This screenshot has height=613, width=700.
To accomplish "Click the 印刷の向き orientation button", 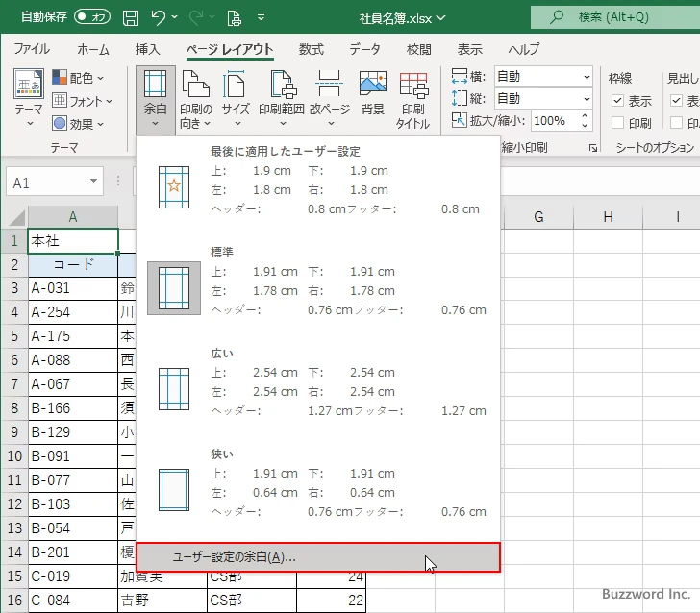I will pos(195,100).
